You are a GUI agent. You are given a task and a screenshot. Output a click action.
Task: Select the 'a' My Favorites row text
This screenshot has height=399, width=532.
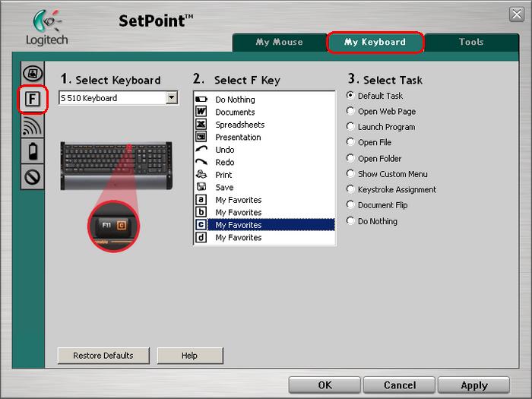click(x=239, y=200)
